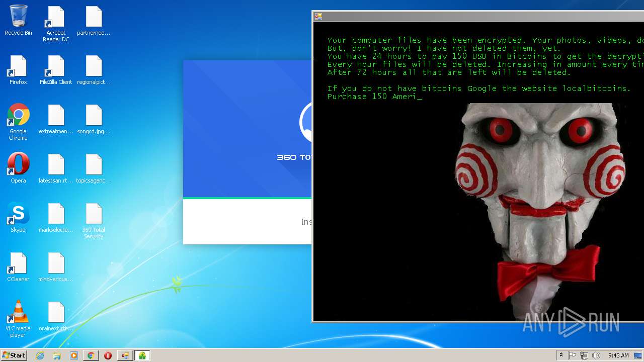This screenshot has width=644, height=362.
Task: Select the Acrobat Reader DC shortcut
Action: point(56,24)
